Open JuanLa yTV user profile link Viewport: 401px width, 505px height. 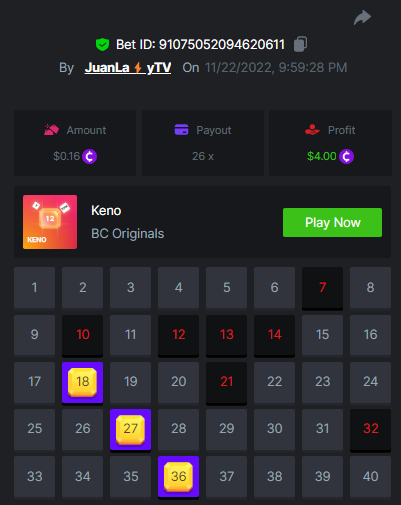pyautogui.click(x=128, y=68)
